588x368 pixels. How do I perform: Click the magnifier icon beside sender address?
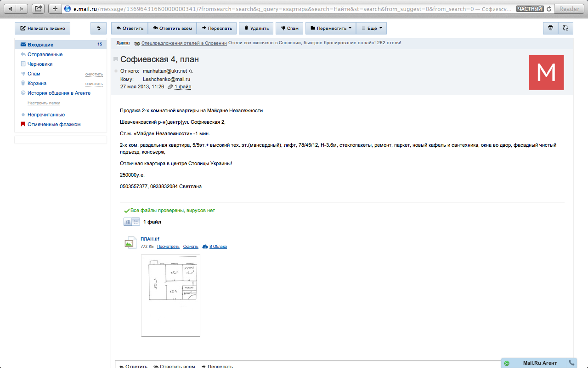(191, 71)
